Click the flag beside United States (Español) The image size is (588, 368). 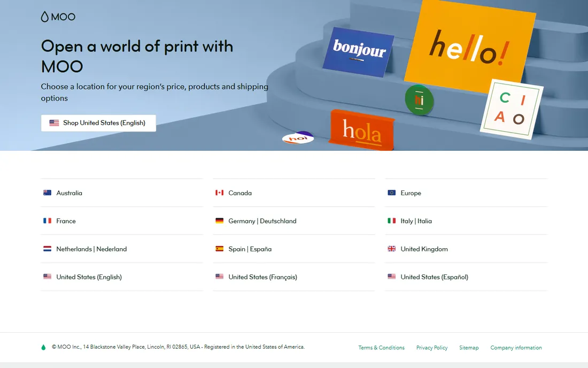click(x=391, y=277)
